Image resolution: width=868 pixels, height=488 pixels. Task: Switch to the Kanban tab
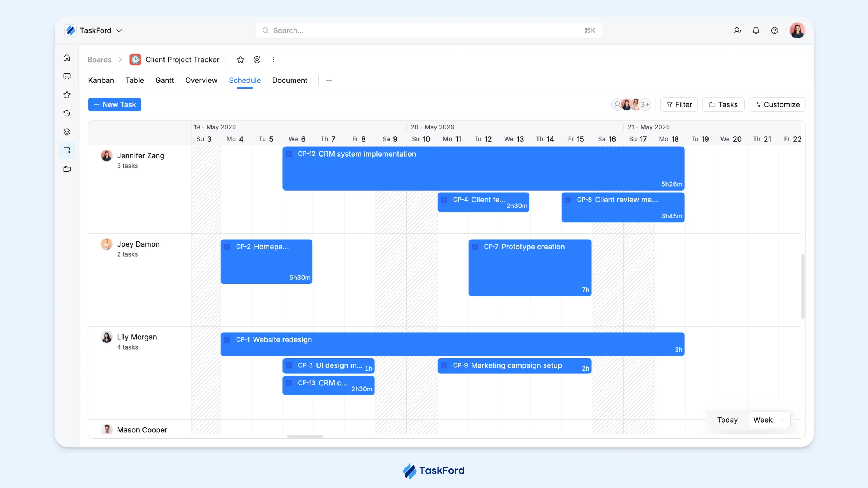pyautogui.click(x=101, y=80)
